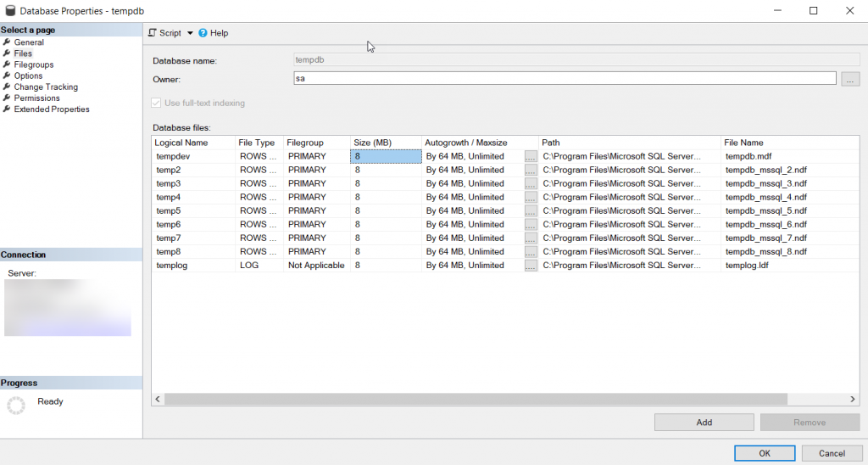Open autogrowth ellipsis for templog row

(531, 266)
